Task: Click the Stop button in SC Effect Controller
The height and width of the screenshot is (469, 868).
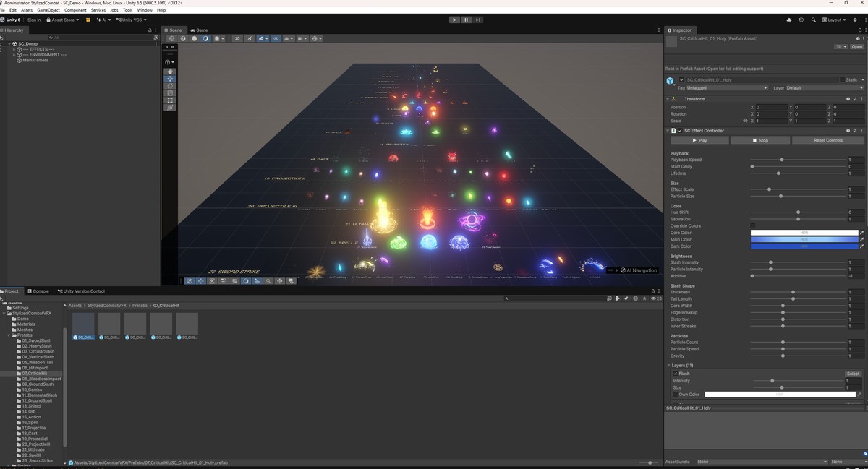Action: [760, 140]
